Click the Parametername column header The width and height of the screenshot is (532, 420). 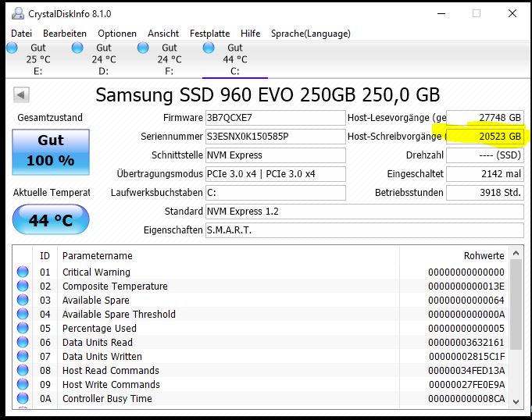click(x=228, y=255)
